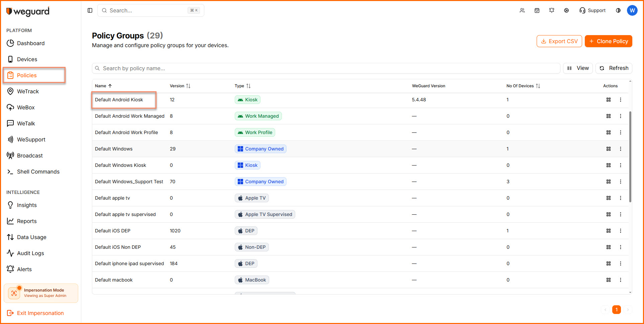
Task: Click the policy table vertical scrollbar
Action: [x=630, y=156]
